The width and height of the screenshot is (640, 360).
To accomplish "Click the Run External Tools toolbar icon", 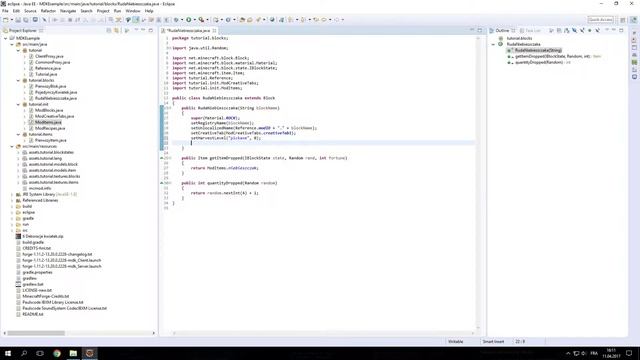I will pos(201,20).
